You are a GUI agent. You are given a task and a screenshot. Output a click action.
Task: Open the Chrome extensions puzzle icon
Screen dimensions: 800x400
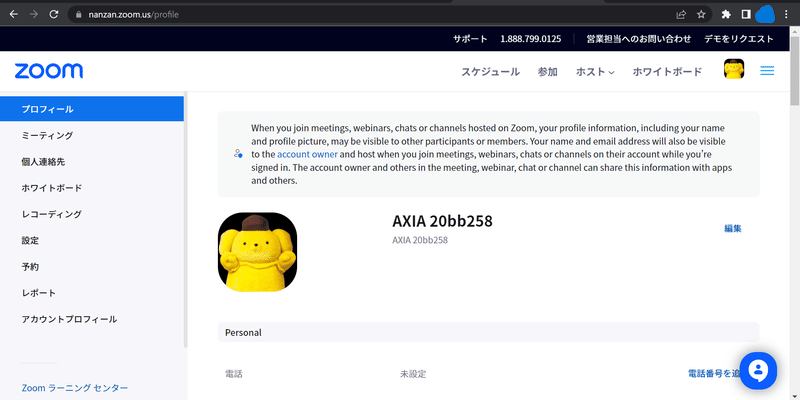(x=726, y=15)
